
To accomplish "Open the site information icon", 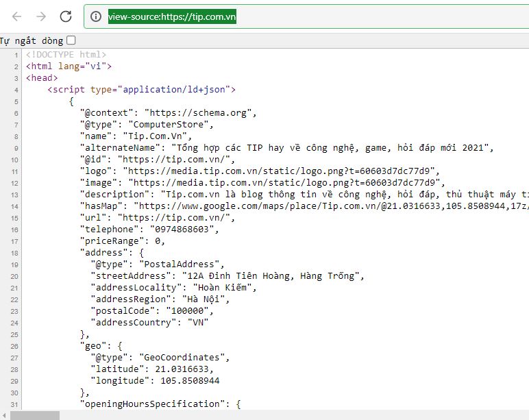I will (96, 16).
